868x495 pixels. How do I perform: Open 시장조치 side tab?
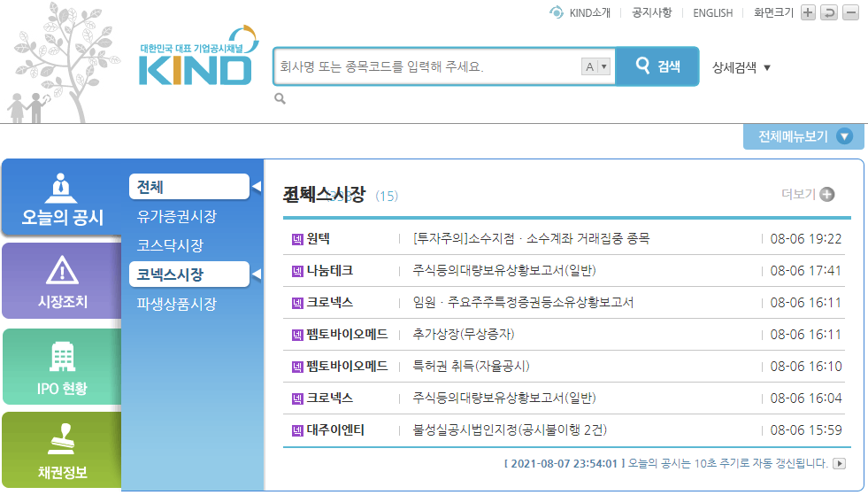(x=62, y=281)
